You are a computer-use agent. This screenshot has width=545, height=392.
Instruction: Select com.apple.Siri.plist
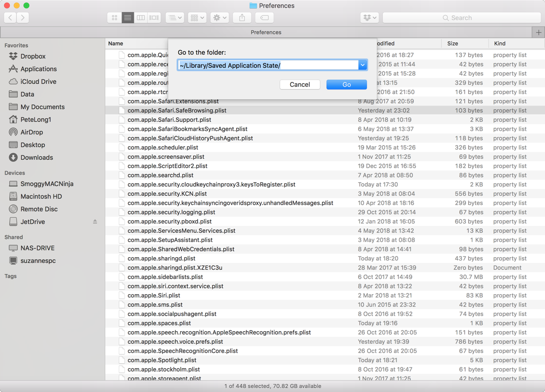click(325, 296)
